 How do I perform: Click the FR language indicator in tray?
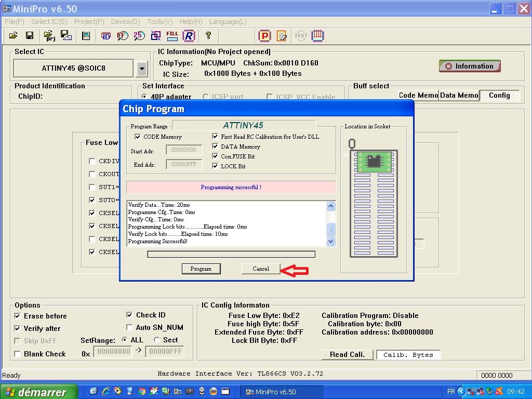(451, 392)
